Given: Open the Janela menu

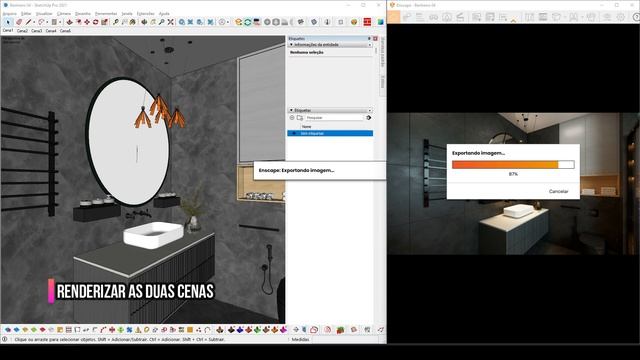Looking at the screenshot, I should pyautogui.click(x=127, y=13).
